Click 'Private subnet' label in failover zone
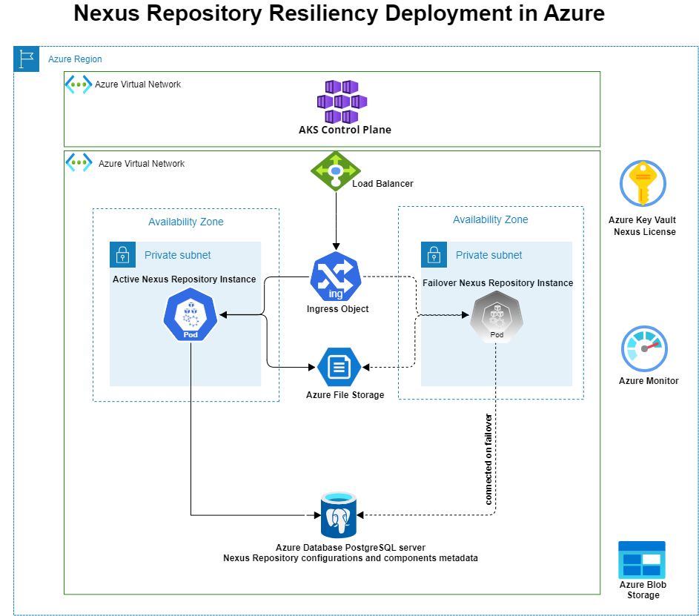This screenshot has height=616, width=699. (x=488, y=255)
